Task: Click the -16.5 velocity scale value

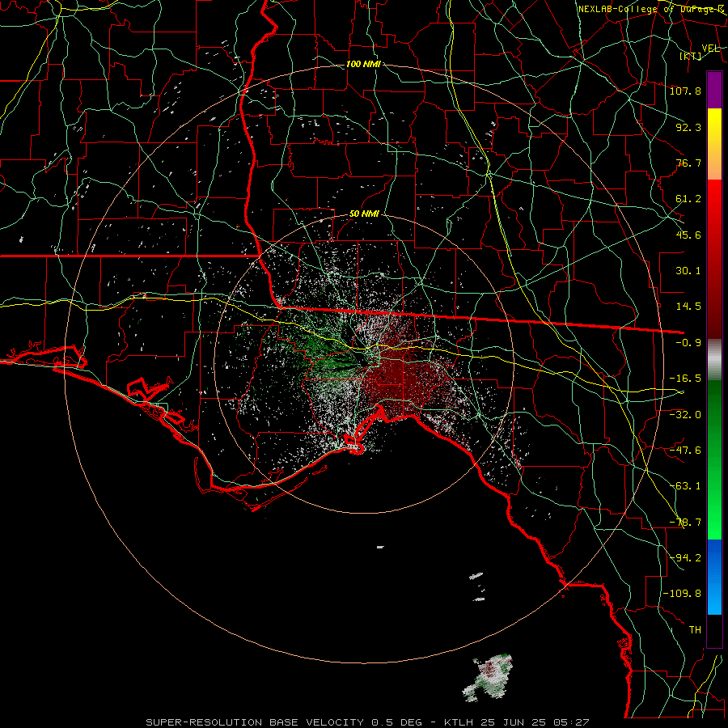Action: (685, 379)
